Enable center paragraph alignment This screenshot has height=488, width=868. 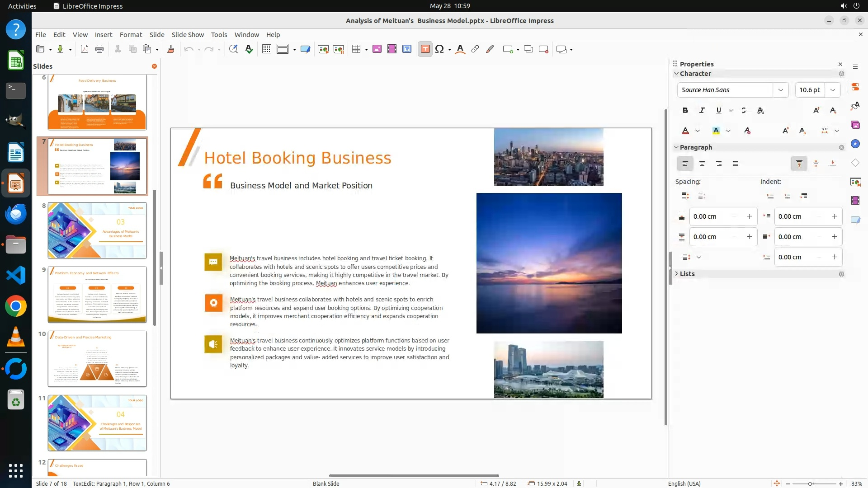(x=702, y=164)
